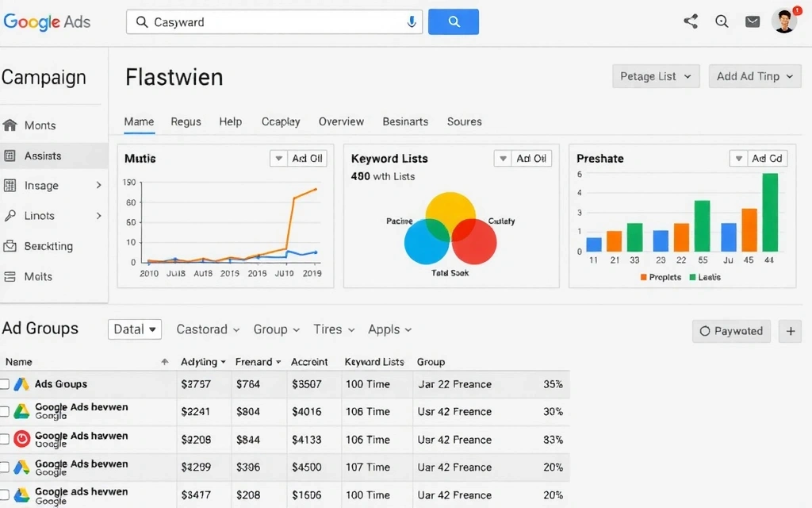This screenshot has width=812, height=508.
Task: Click the user profile avatar with notification badge
Action: coord(783,21)
